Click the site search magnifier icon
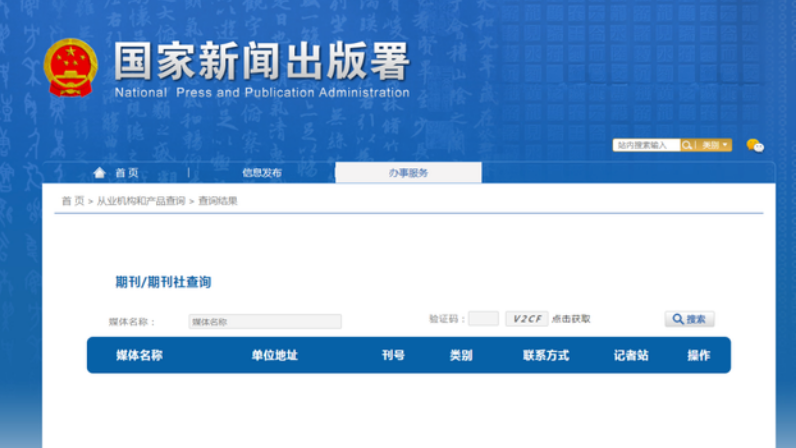Image resolution: width=796 pixels, height=448 pixels. (687, 146)
